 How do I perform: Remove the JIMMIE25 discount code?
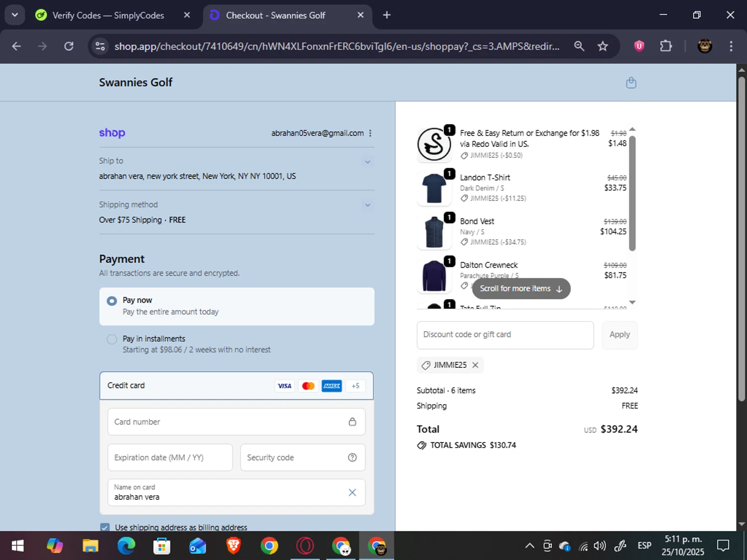point(475,365)
